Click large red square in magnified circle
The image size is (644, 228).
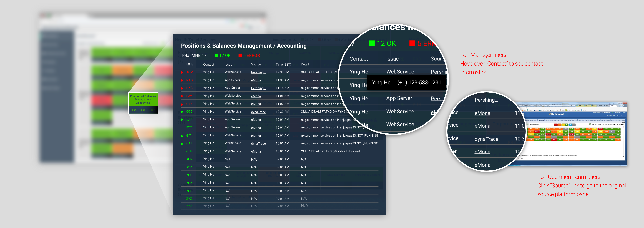pyautogui.click(x=412, y=44)
